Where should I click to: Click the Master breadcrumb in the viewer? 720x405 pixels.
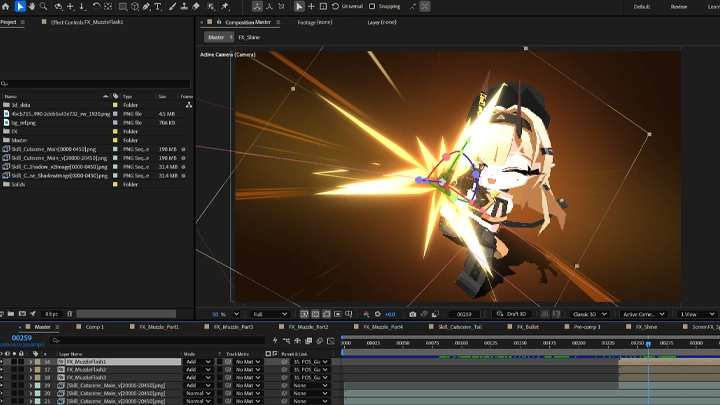[x=216, y=37]
